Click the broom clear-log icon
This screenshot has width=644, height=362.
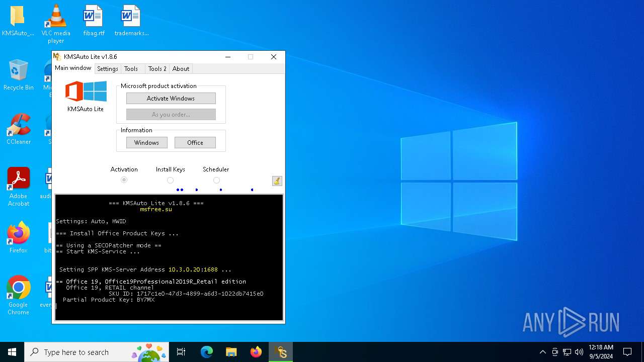[x=277, y=181]
